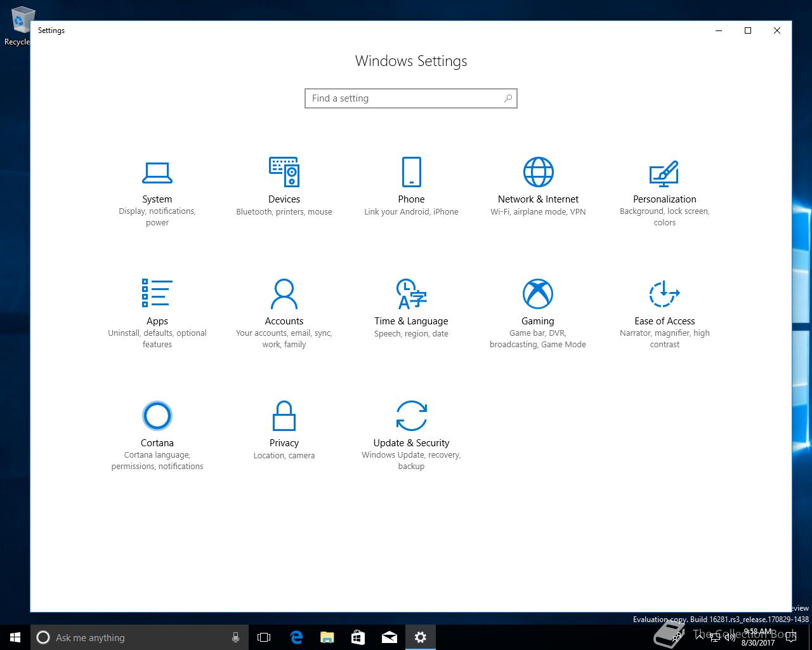Open the Accounts person icon
Image resolution: width=812 pixels, height=650 pixels.
click(284, 294)
